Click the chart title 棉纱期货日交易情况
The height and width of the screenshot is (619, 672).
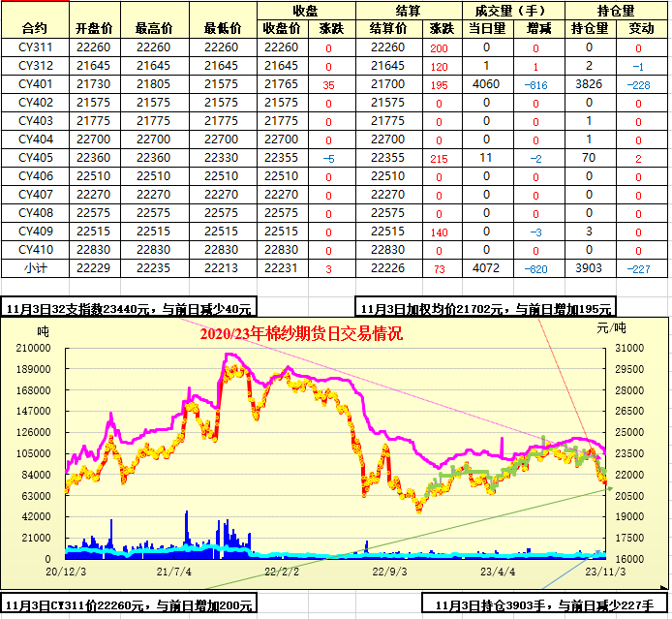[300, 333]
